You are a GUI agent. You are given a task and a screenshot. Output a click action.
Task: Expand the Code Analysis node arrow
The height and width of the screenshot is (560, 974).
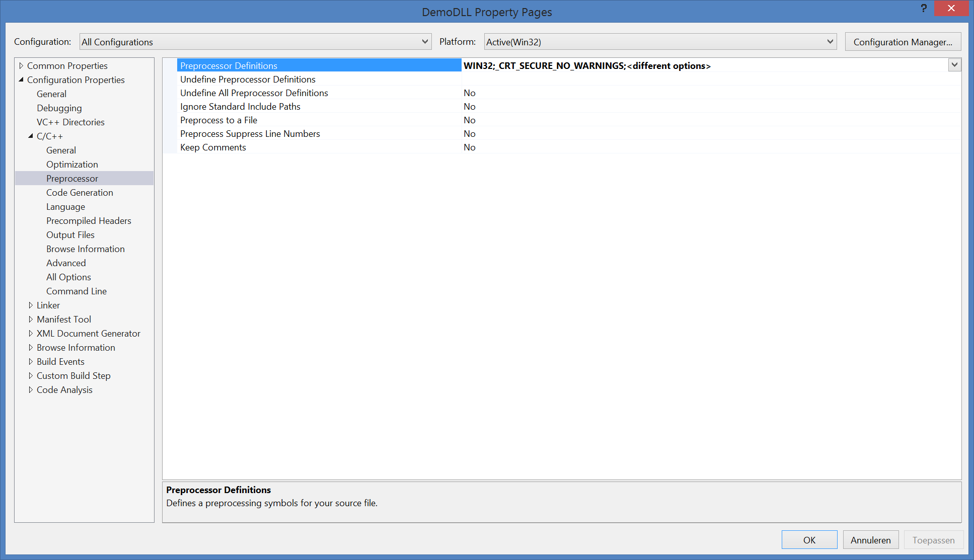coord(31,389)
